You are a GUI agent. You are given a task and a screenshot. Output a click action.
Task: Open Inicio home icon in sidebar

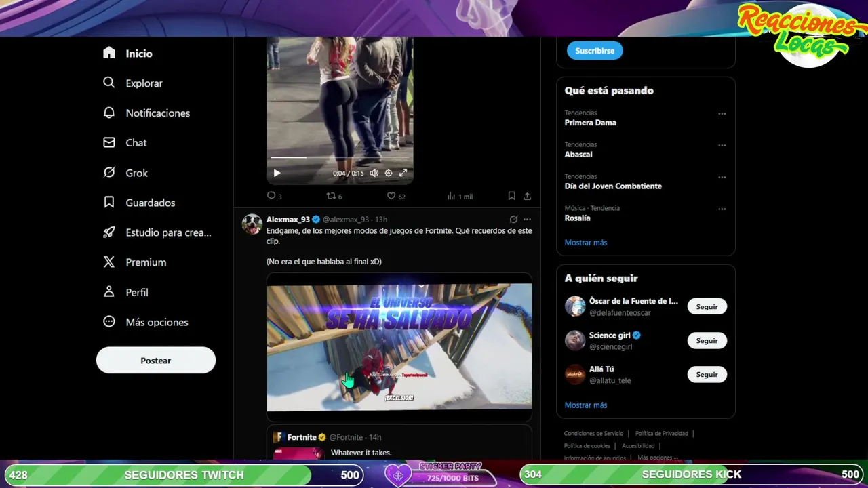tap(109, 53)
